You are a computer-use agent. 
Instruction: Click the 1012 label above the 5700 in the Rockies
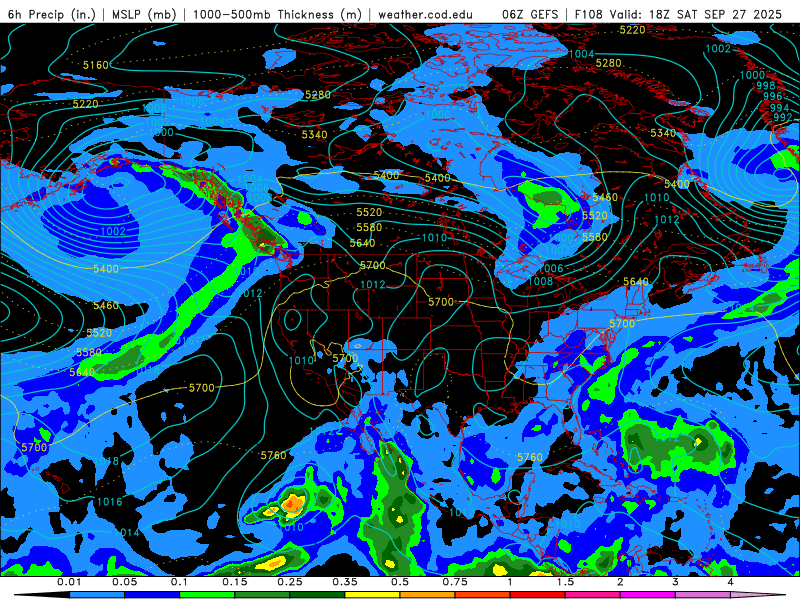pyautogui.click(x=373, y=285)
